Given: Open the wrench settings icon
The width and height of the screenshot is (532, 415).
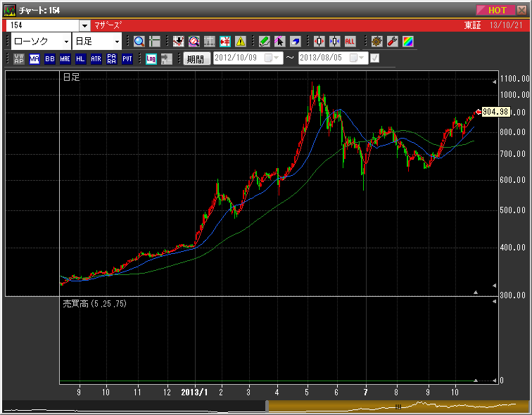Looking at the screenshot, I should 393,41.
